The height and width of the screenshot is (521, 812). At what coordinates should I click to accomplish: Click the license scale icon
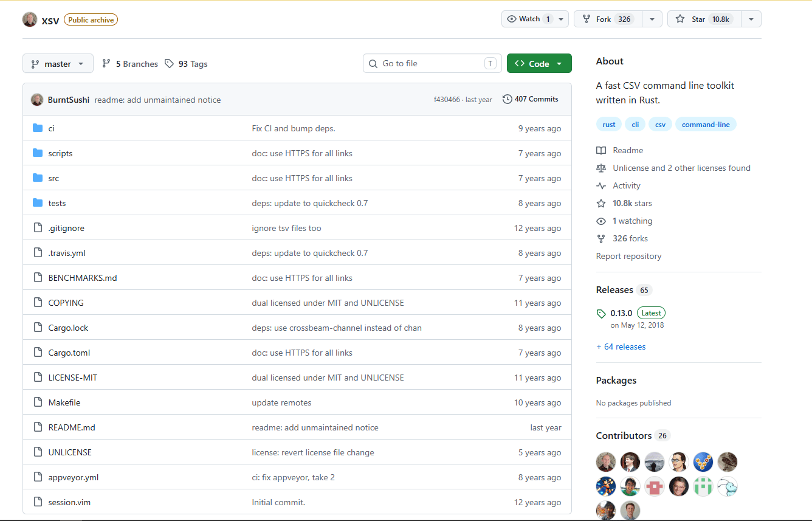click(601, 168)
